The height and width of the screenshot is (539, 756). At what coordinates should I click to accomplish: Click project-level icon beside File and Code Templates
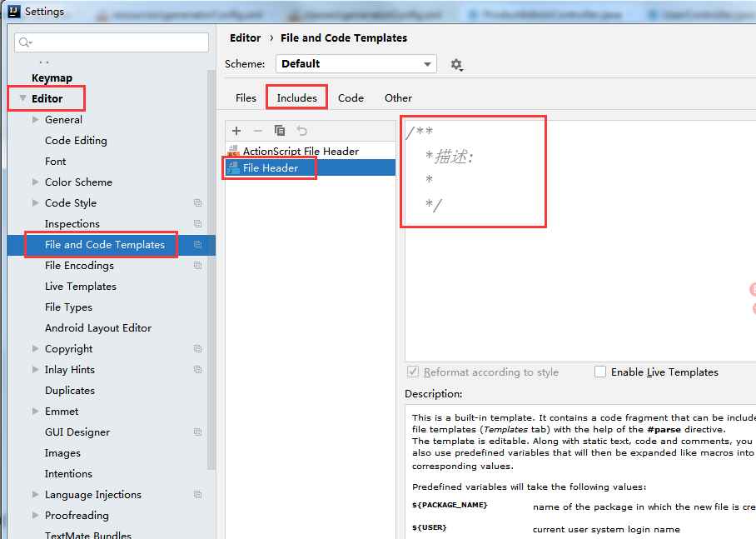pos(197,245)
